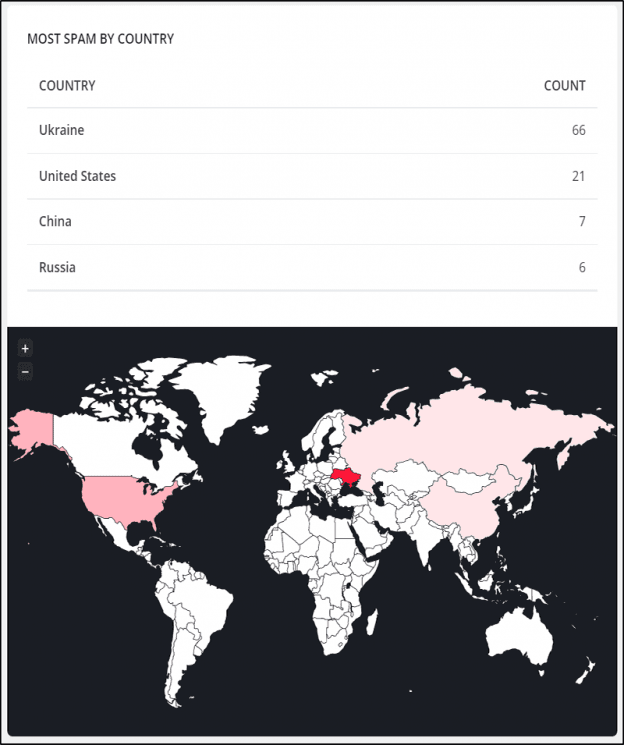
Task: Click the COUNT column header
Action: pos(565,86)
